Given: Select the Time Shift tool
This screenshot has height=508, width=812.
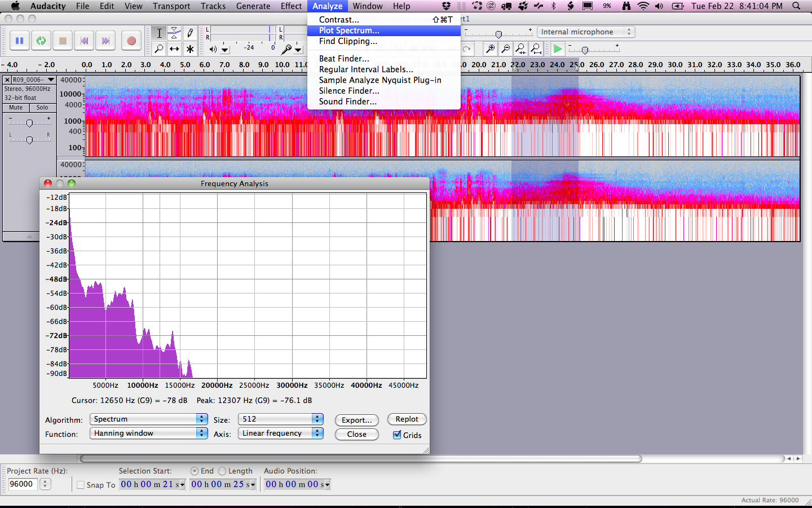Looking at the screenshot, I should coord(175,49).
